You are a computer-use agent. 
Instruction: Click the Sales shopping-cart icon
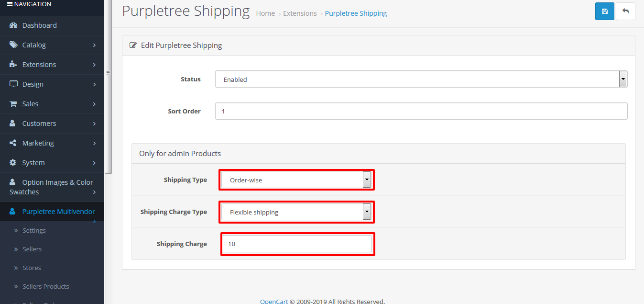pyautogui.click(x=13, y=104)
